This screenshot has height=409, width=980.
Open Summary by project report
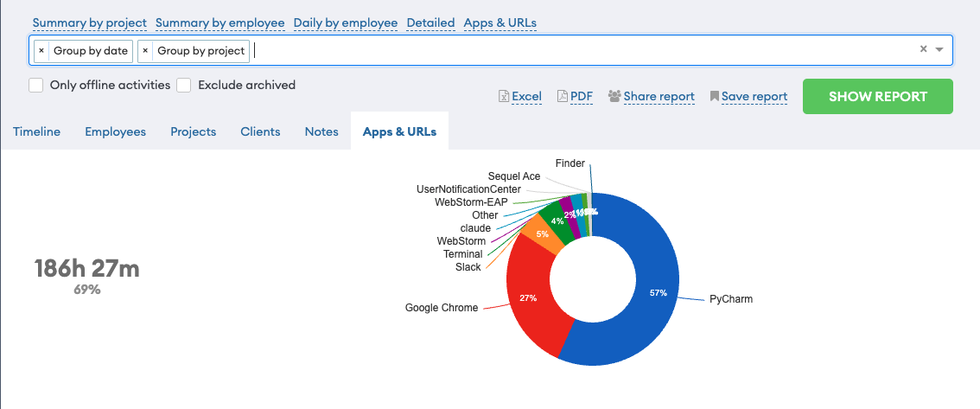pos(89,23)
